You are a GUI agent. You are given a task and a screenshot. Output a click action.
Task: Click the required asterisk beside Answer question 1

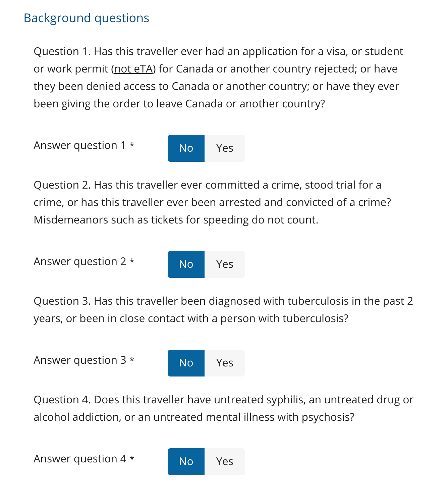click(132, 145)
